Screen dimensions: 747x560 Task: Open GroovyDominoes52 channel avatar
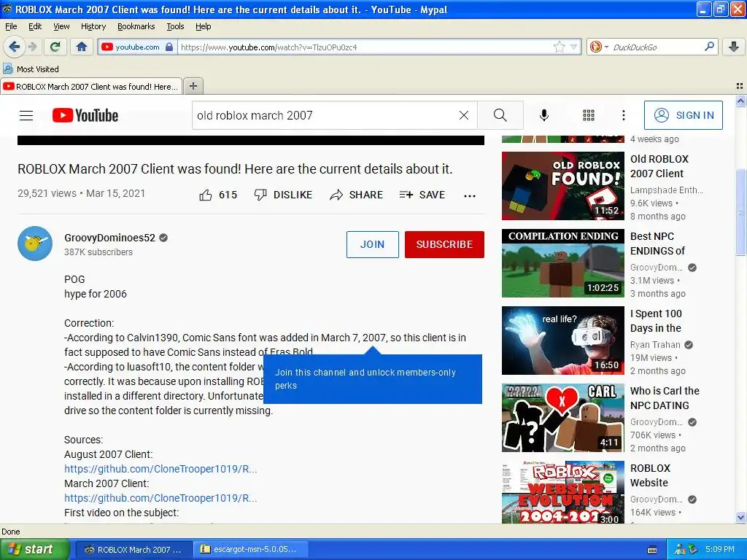[35, 244]
